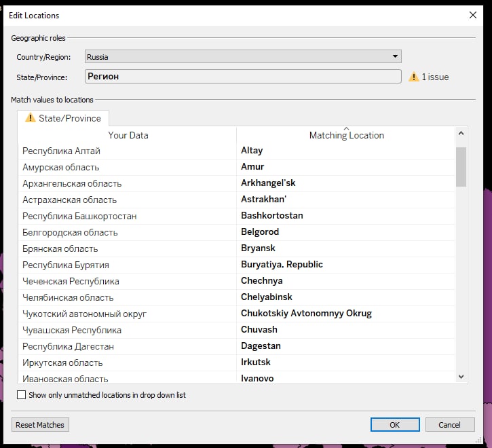This screenshot has width=492, height=448.
Task: Select the State/Province tab
Action: (63, 118)
